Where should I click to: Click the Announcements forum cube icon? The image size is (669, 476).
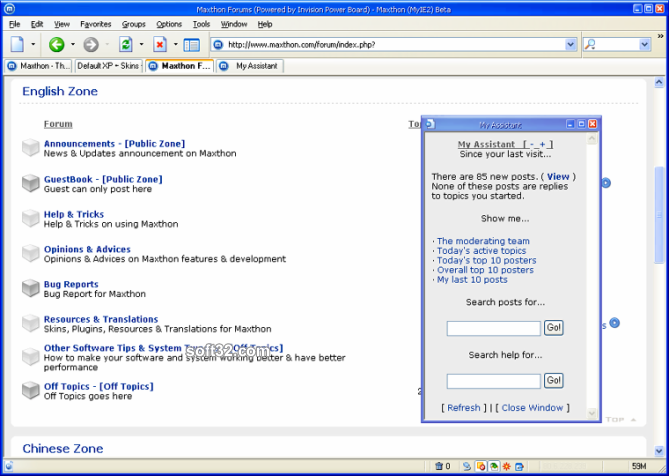31,148
